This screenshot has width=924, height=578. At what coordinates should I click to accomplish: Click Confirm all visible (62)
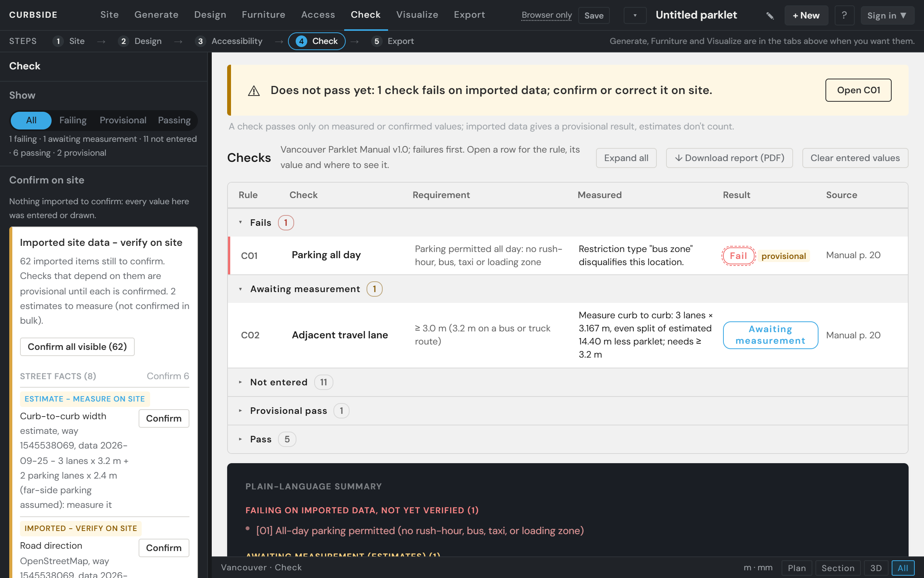pyautogui.click(x=77, y=347)
